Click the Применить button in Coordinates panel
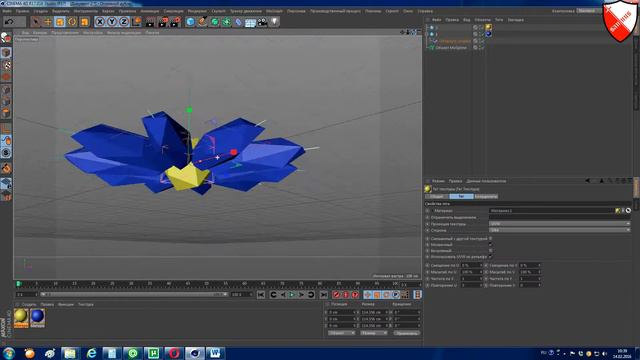Image resolution: width=640 pixels, height=360 pixels. coord(407,333)
